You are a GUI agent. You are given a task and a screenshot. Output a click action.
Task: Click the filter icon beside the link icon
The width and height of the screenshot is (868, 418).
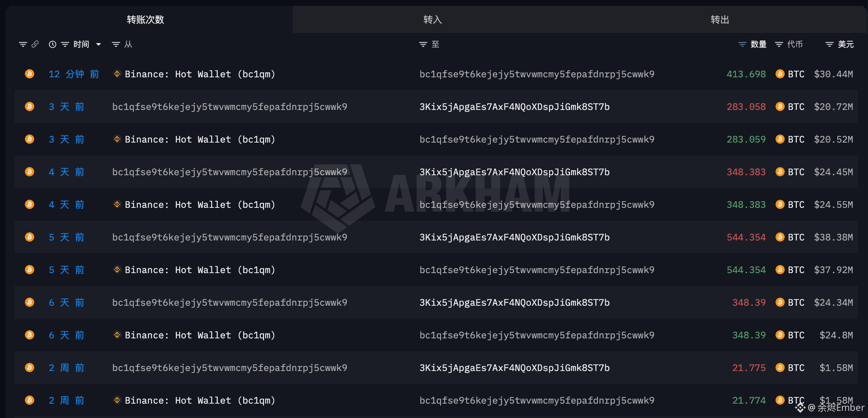[x=23, y=44]
